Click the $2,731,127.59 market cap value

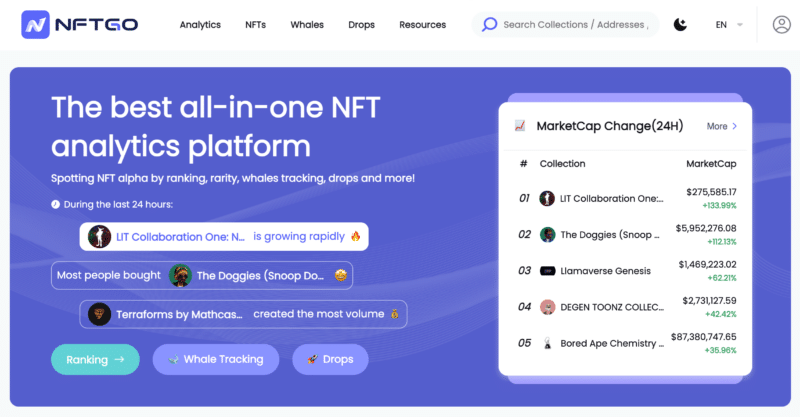pyautogui.click(x=709, y=301)
